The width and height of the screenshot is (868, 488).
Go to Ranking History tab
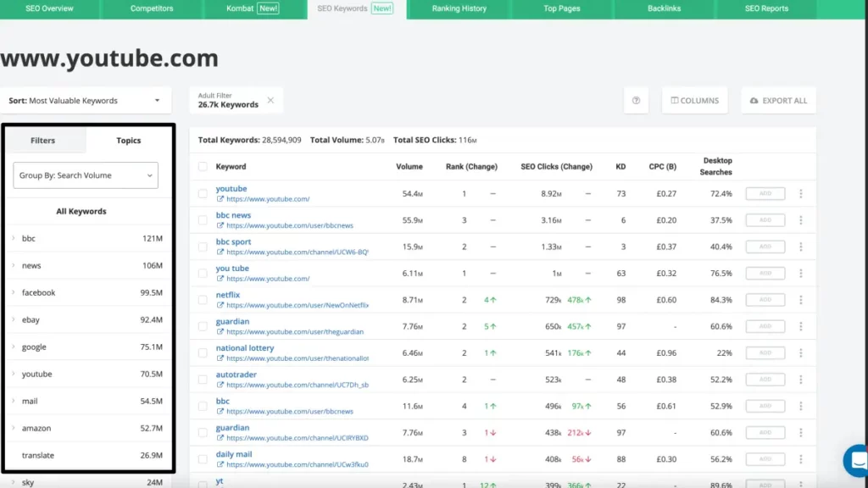pyautogui.click(x=459, y=8)
